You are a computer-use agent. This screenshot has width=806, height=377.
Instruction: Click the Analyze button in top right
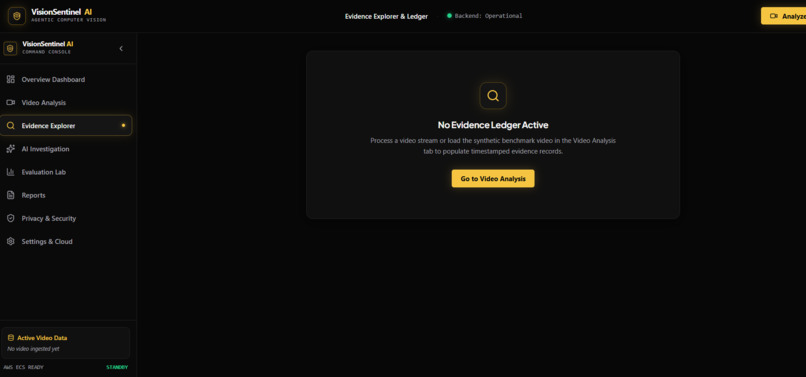[x=783, y=16]
